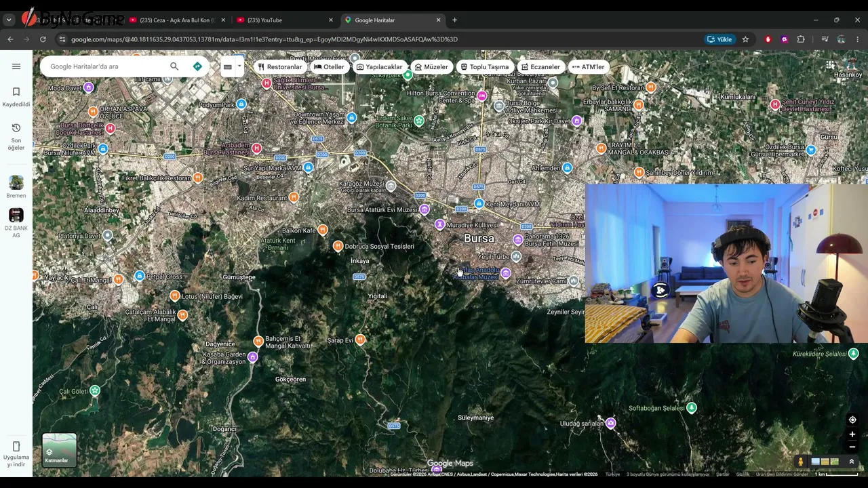Click the show my location button
The image size is (868, 488).
852,420
